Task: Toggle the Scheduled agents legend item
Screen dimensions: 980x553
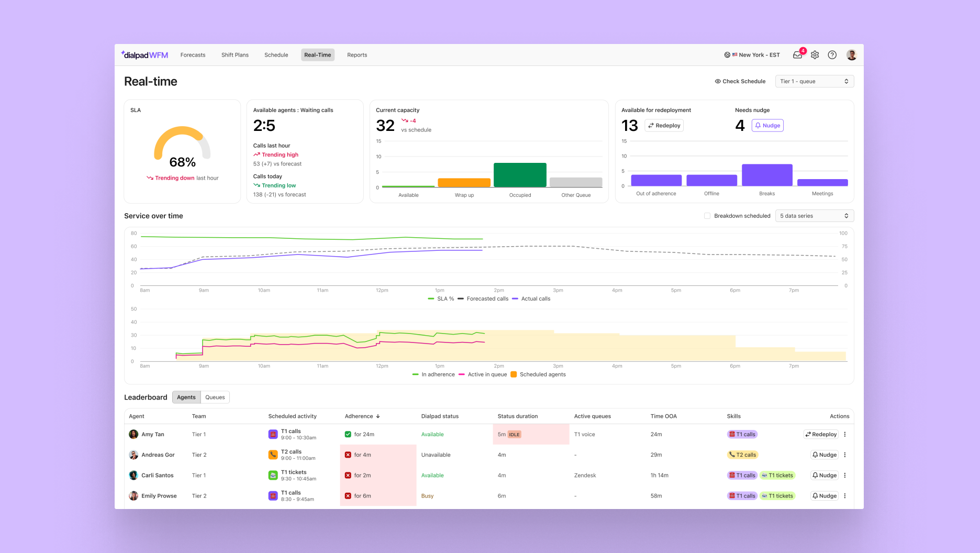Action: click(538, 374)
